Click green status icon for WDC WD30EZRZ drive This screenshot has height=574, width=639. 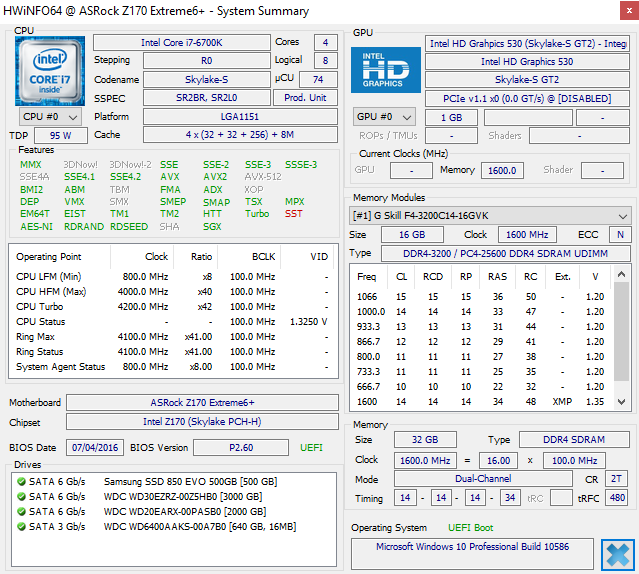[x=21, y=497]
